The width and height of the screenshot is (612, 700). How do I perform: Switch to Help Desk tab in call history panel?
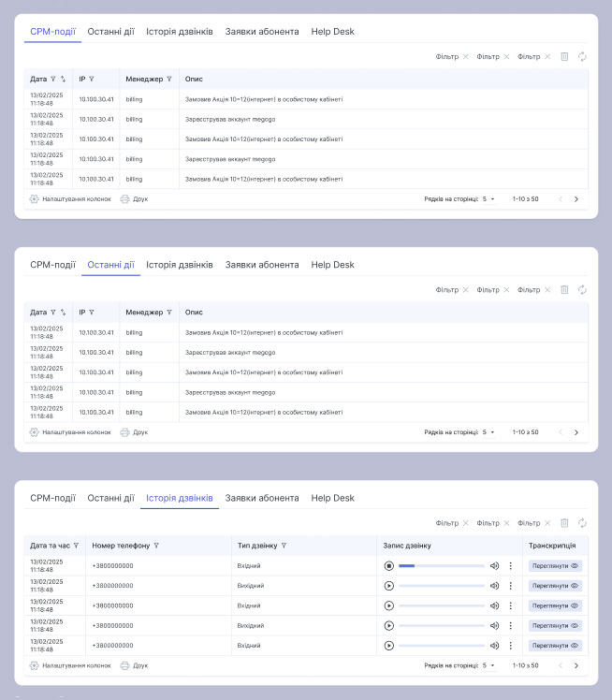point(332,499)
